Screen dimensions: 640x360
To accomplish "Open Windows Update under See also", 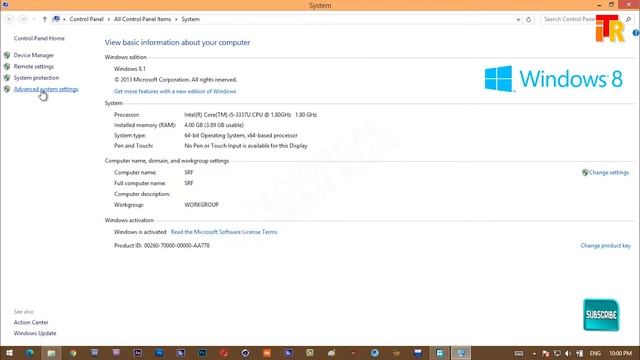I will coord(35,333).
